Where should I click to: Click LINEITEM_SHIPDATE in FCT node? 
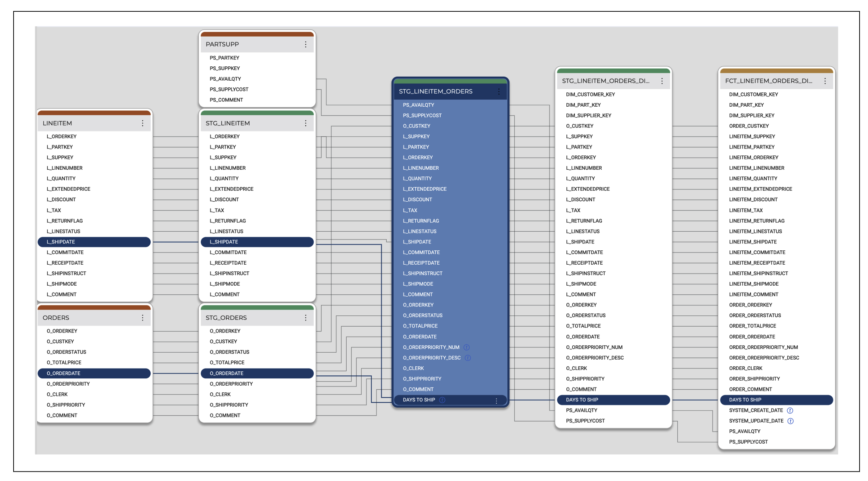pyautogui.click(x=753, y=242)
